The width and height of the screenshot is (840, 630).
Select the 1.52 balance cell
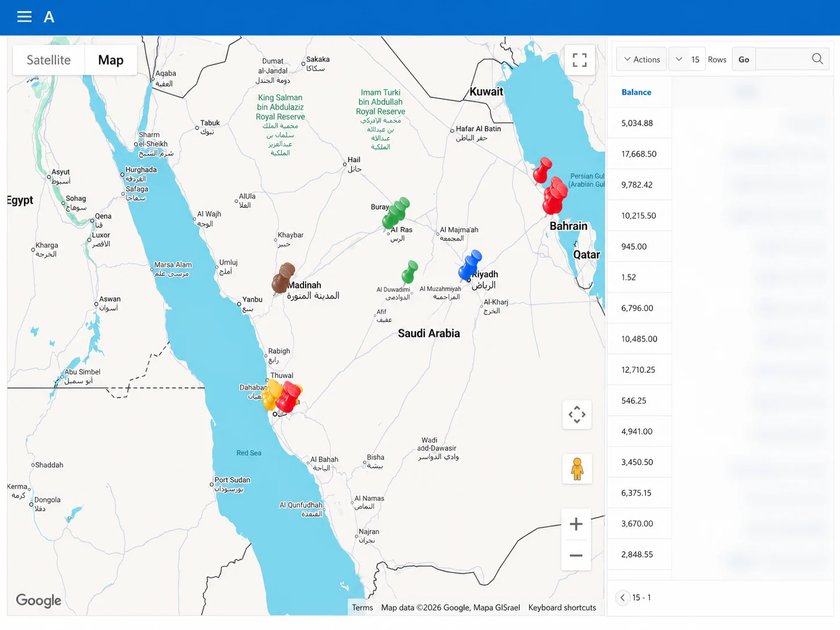click(639, 277)
